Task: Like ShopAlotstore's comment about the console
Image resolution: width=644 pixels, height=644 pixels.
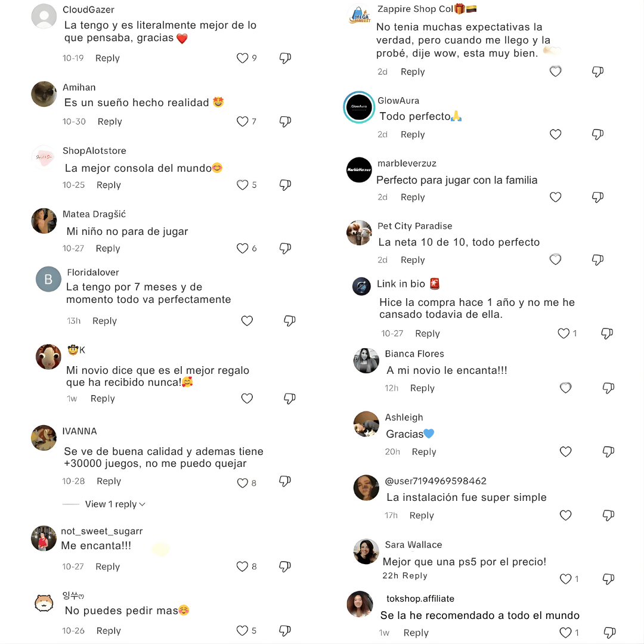Action: pos(243,185)
